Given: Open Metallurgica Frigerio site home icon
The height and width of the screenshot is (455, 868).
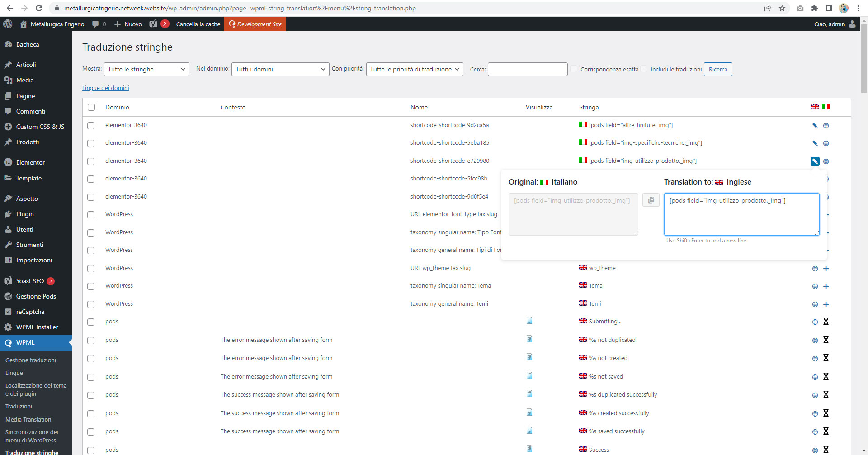Looking at the screenshot, I should 24,24.
